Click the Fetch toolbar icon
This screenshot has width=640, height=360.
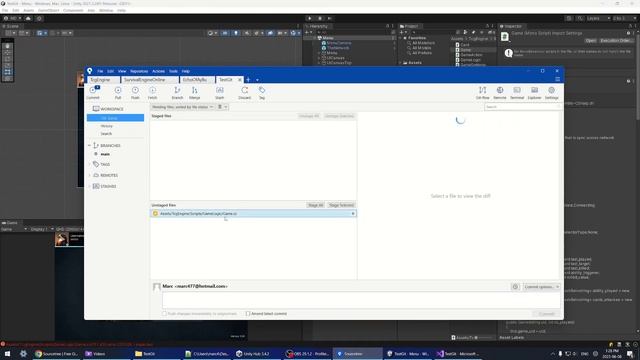[152, 92]
